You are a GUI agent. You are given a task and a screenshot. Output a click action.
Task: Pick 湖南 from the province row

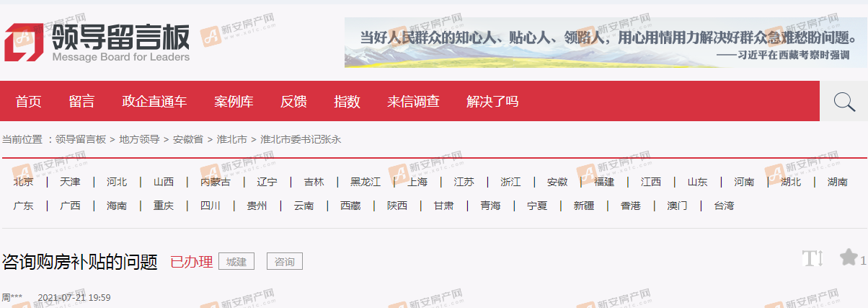838,182
